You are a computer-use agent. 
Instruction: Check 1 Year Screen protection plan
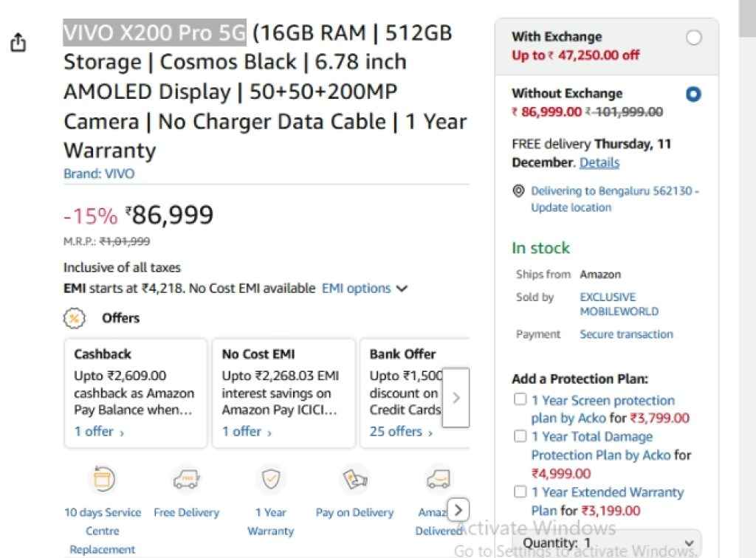520,400
